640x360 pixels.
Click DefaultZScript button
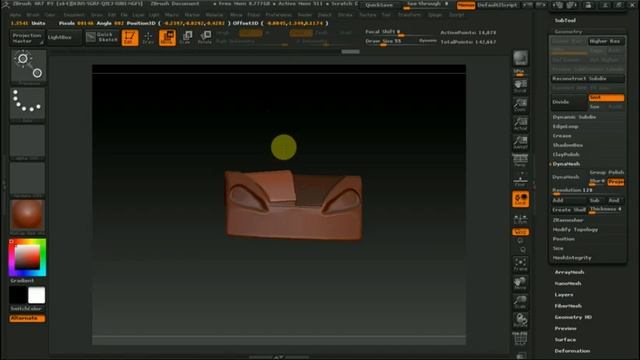(497, 5)
